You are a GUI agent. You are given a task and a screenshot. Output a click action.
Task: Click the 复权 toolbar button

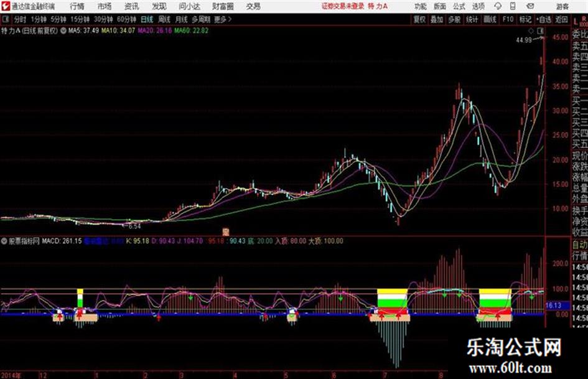[x=419, y=19]
